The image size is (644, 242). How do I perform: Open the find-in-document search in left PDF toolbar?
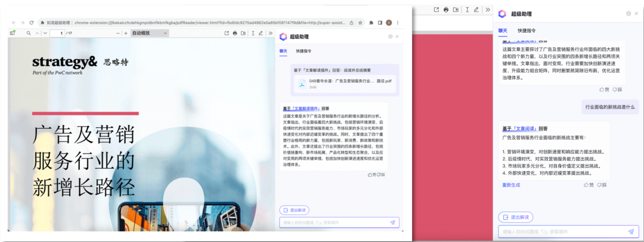coord(29,33)
